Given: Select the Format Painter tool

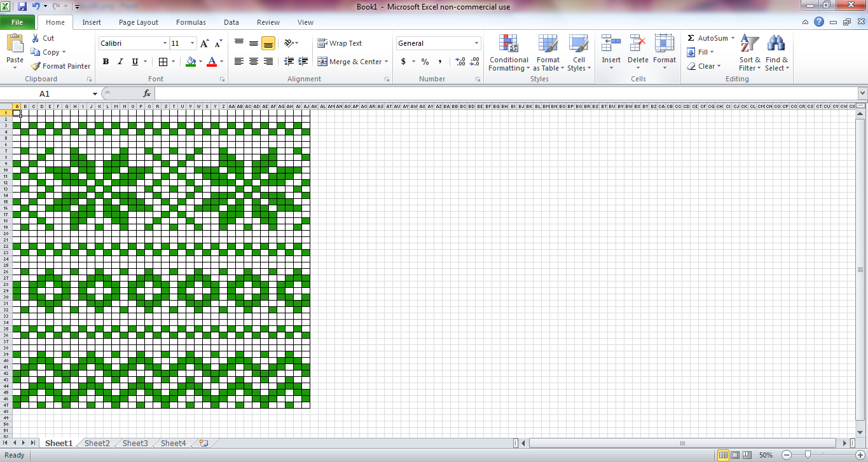Looking at the screenshot, I should (60, 65).
